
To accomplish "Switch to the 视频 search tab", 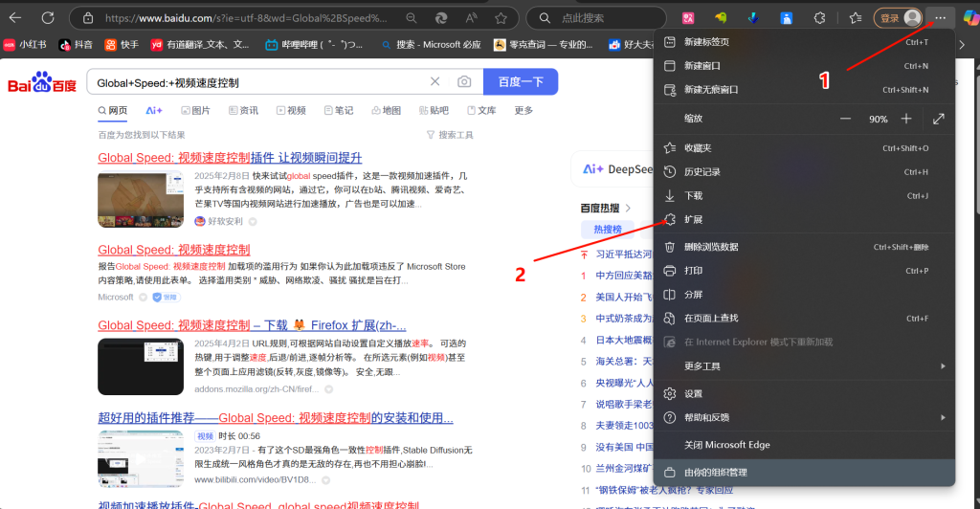I will pos(291,111).
